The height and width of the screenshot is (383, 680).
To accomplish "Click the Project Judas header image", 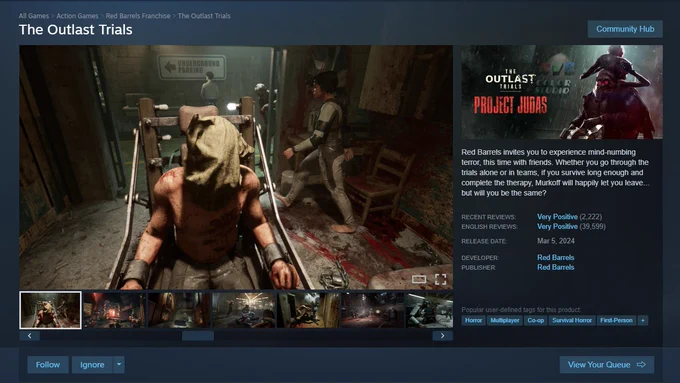I will coord(562,92).
